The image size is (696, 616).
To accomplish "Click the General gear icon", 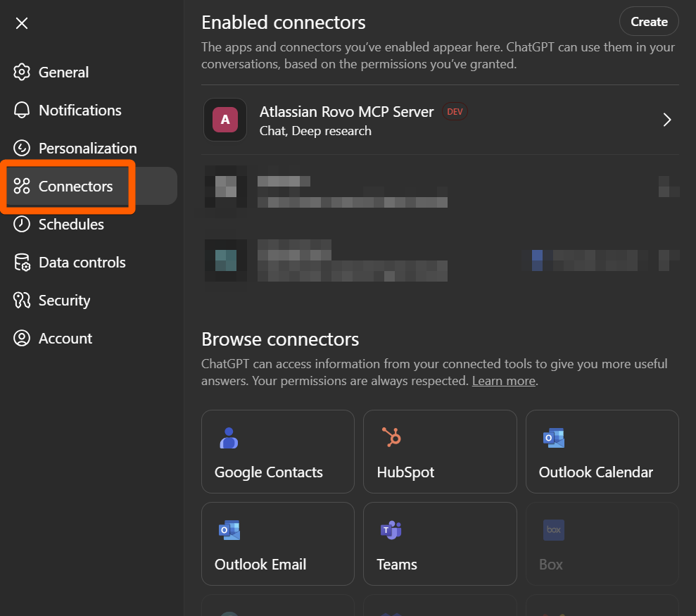I will pos(22,73).
